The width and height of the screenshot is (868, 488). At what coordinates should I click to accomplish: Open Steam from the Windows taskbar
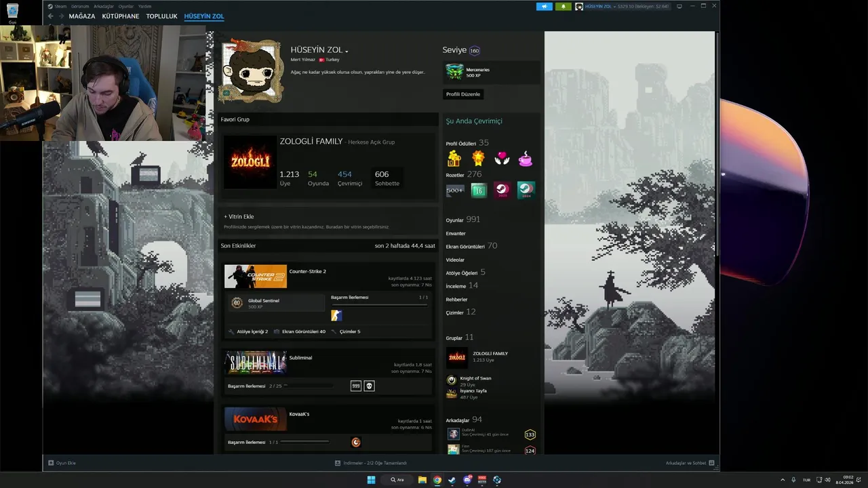click(x=452, y=480)
